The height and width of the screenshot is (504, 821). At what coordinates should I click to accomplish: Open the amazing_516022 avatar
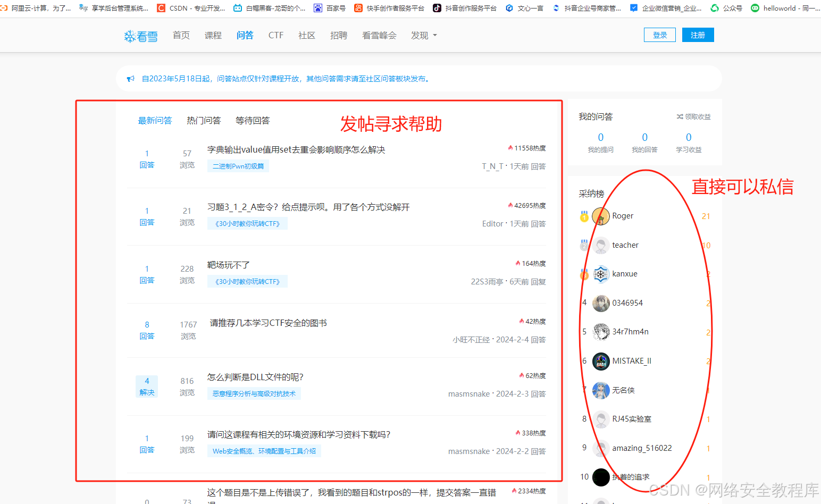(x=601, y=448)
